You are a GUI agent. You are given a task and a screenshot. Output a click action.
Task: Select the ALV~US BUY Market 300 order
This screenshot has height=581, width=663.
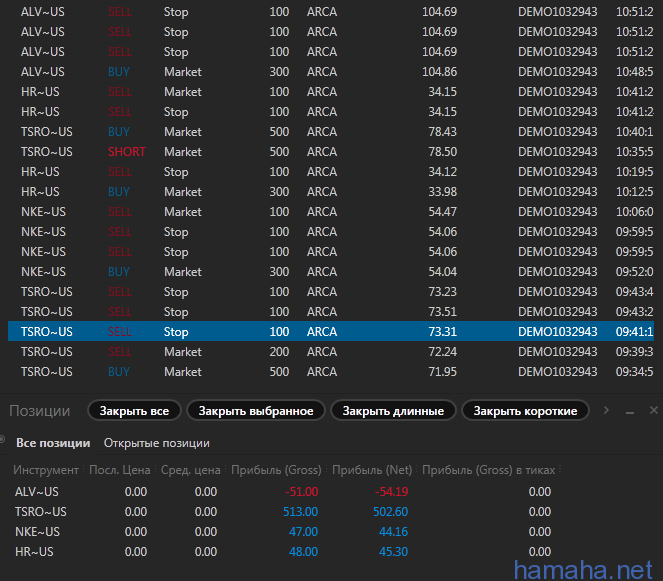pyautogui.click(x=300, y=72)
